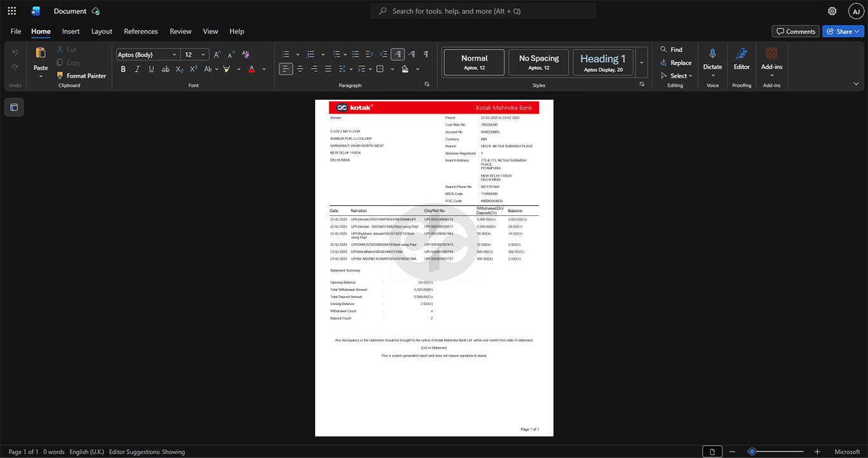Viewport: 868px width, 458px height.
Task: Click the zoom slider handle
Action: [752, 452]
